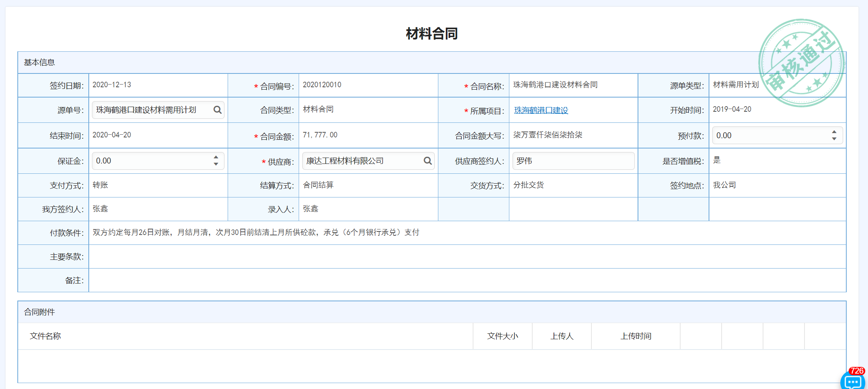
Task: Click search icon in 供应商 field
Action: pyautogui.click(x=428, y=161)
